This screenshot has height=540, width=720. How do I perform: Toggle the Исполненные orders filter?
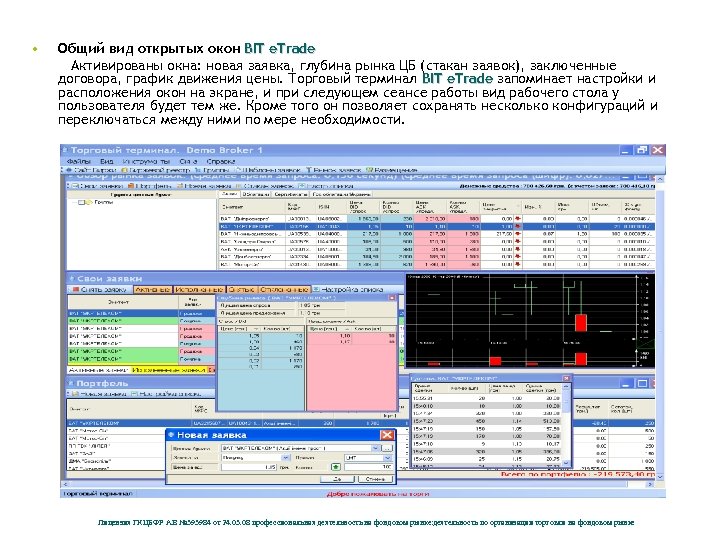click(x=199, y=290)
